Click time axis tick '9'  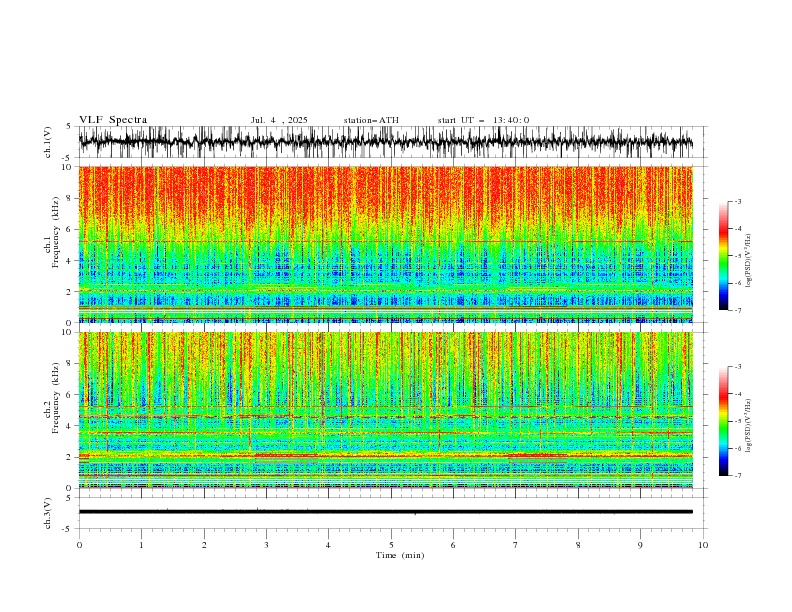pyautogui.click(x=640, y=545)
